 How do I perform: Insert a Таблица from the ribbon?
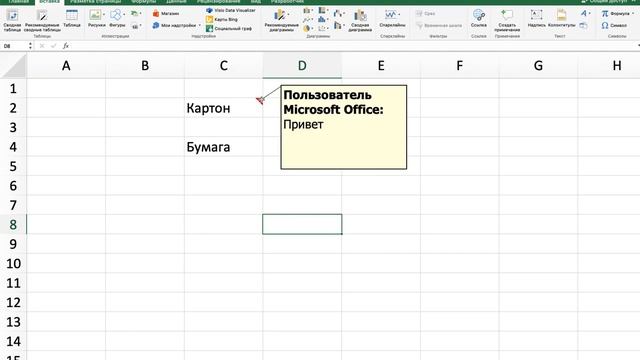(72, 19)
